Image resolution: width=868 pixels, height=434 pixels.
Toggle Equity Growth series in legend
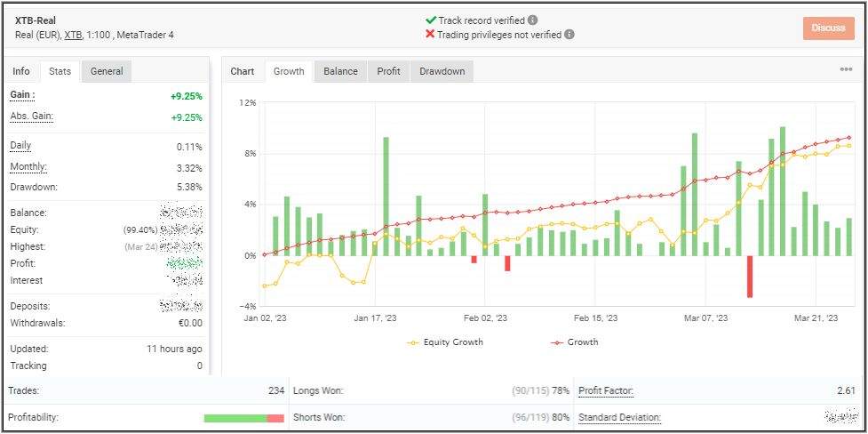446,342
